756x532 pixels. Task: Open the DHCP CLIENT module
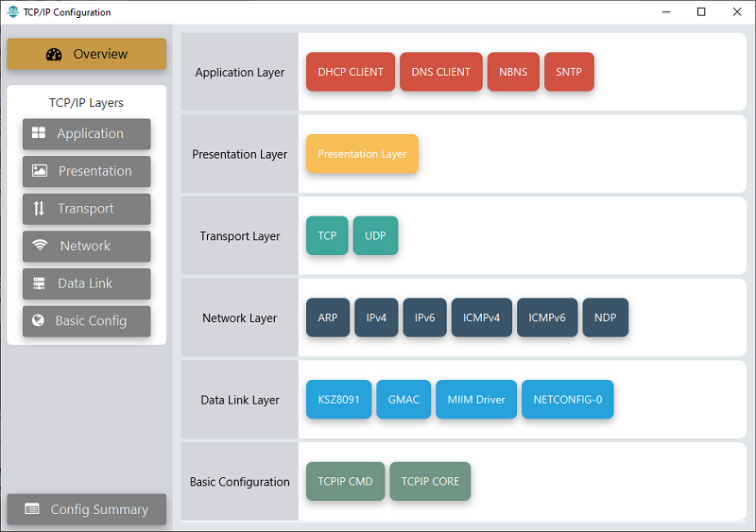(351, 72)
